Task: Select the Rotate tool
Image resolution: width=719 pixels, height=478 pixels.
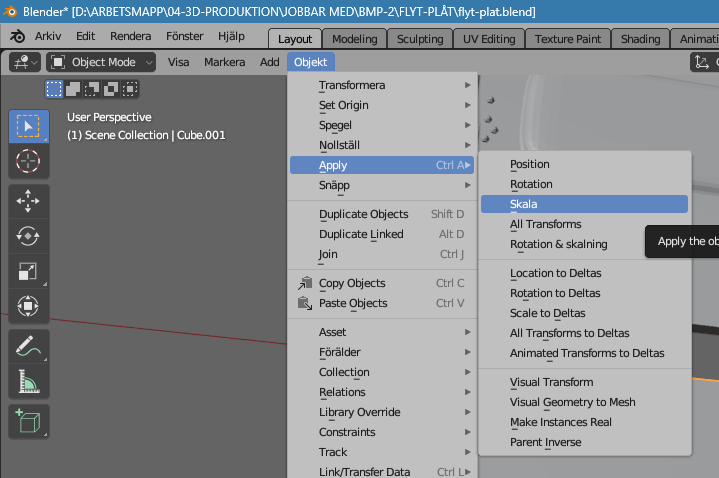Action: click(28, 236)
